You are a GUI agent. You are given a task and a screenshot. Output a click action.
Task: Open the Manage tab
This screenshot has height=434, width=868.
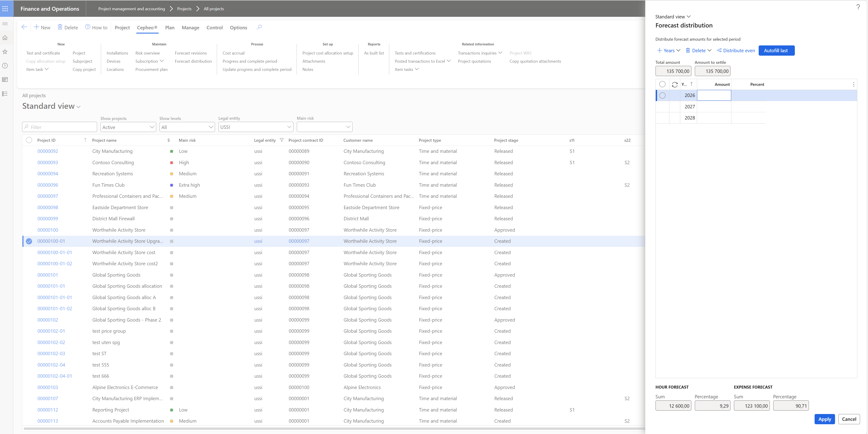[190, 28]
